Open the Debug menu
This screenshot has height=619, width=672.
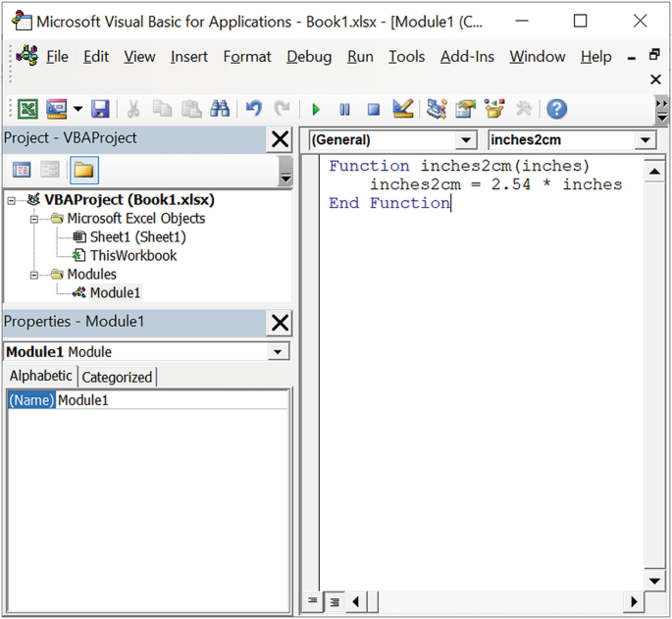[x=309, y=57]
